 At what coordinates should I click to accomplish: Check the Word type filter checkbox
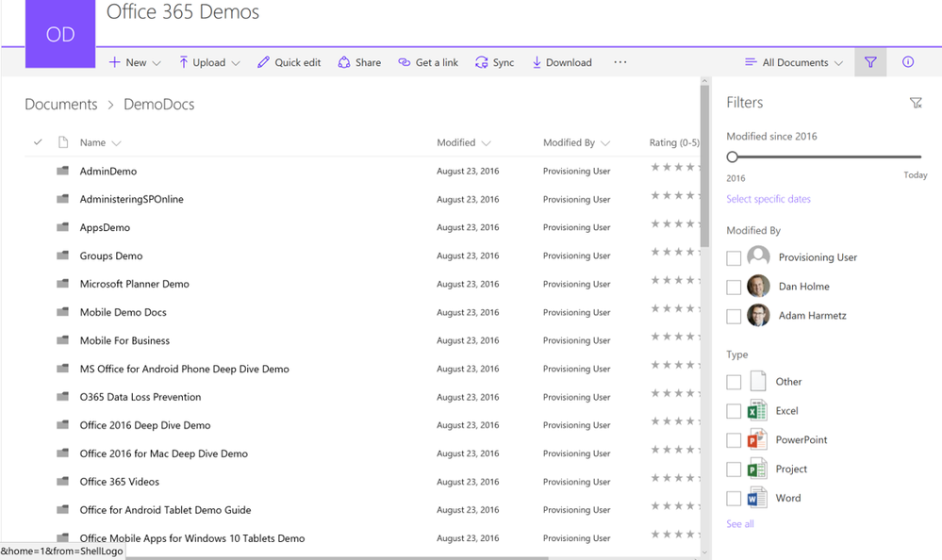pos(734,498)
